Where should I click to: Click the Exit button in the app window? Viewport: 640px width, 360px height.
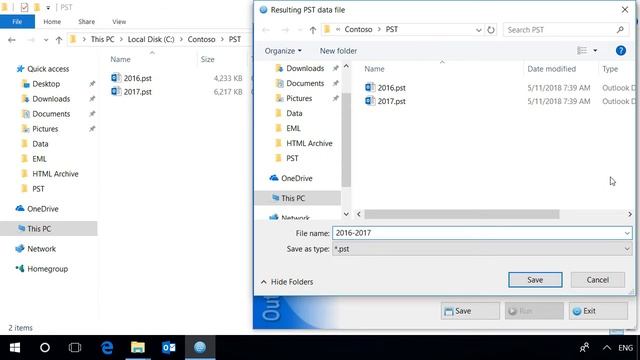598,311
